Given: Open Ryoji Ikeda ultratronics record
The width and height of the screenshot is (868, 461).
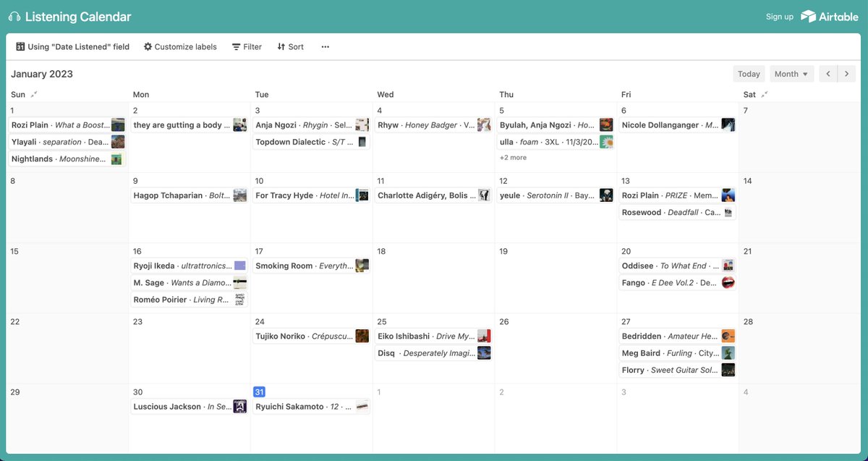Looking at the screenshot, I should coord(190,266).
